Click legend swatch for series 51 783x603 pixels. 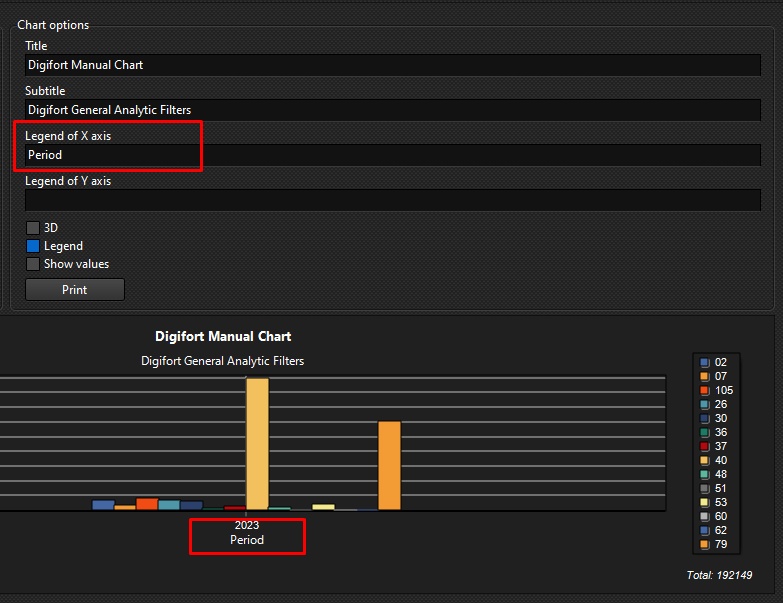click(705, 488)
